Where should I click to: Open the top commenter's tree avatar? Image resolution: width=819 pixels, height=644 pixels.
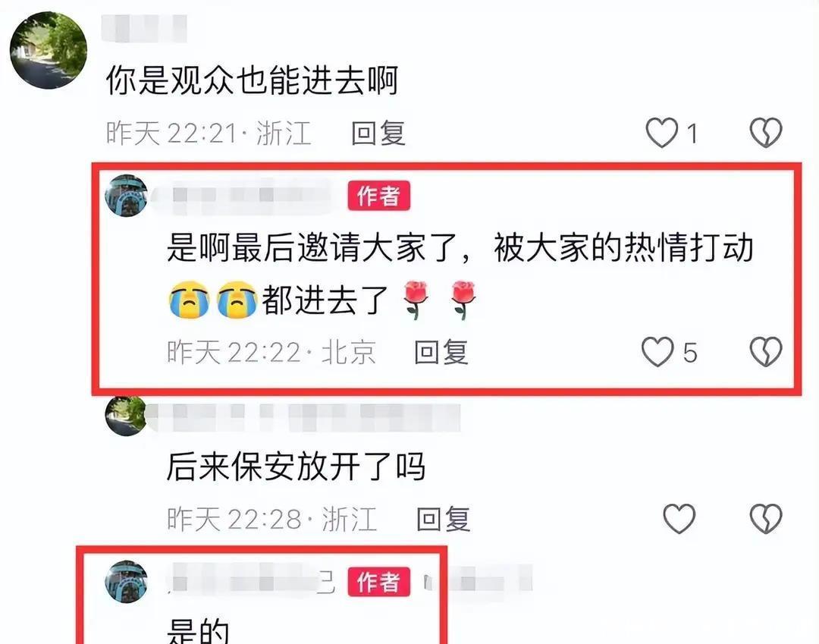(x=49, y=50)
